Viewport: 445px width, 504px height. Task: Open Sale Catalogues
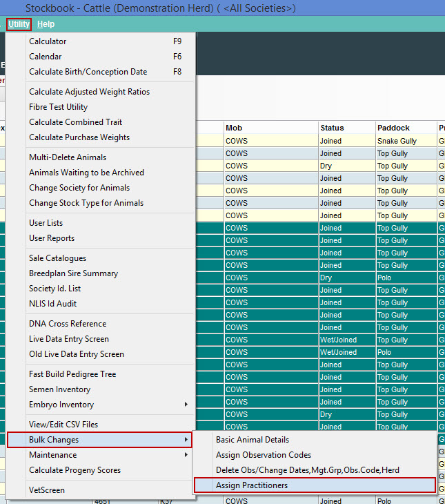pyautogui.click(x=100, y=258)
